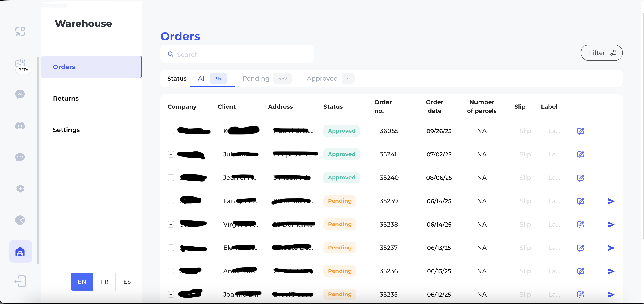This screenshot has width=644, height=304.
Task: Open the Discord icon in the sidebar
Action: click(x=20, y=126)
